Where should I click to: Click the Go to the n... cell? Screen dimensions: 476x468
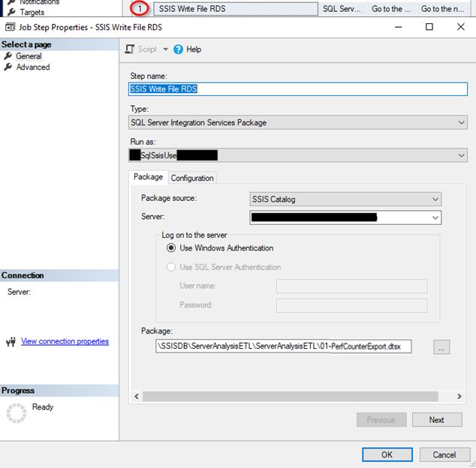(x=443, y=9)
